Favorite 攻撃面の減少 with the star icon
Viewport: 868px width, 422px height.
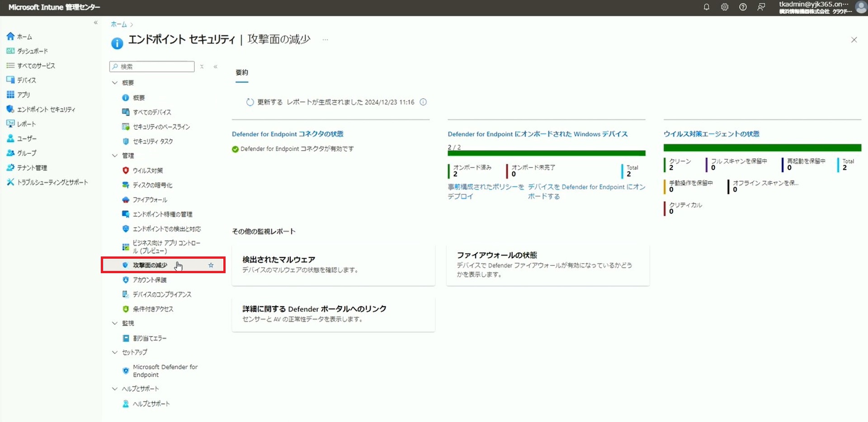pos(211,265)
